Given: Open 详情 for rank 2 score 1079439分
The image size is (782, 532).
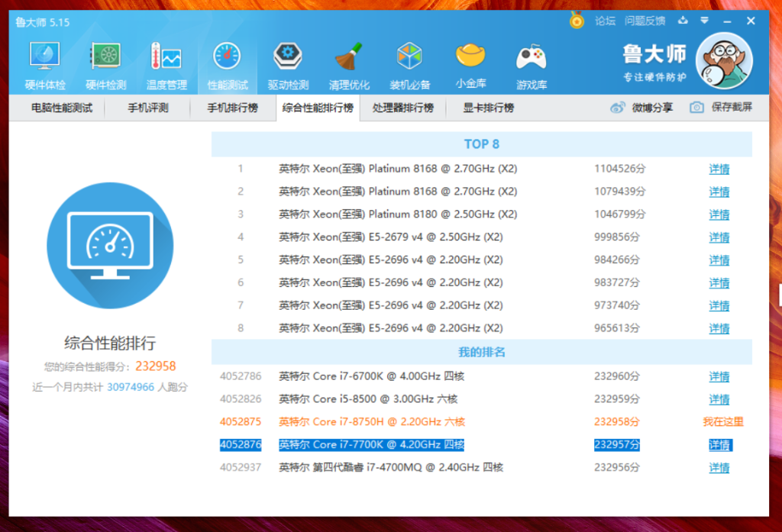Looking at the screenshot, I should click(x=719, y=192).
